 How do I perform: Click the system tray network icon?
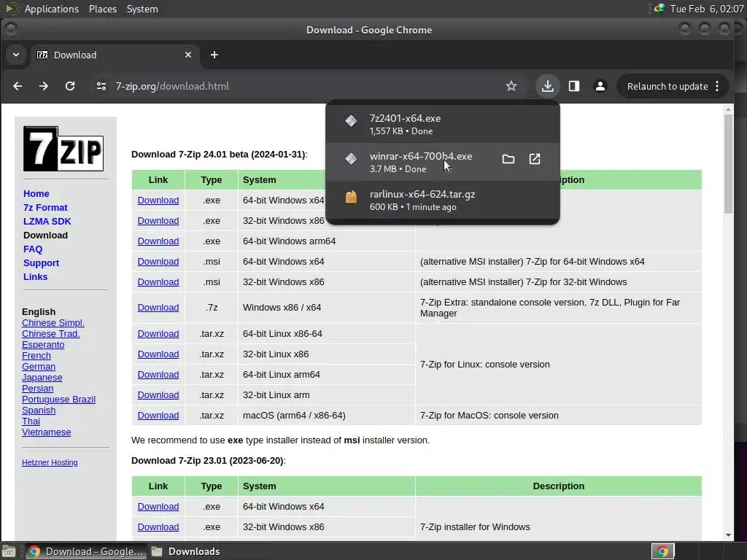click(x=659, y=9)
